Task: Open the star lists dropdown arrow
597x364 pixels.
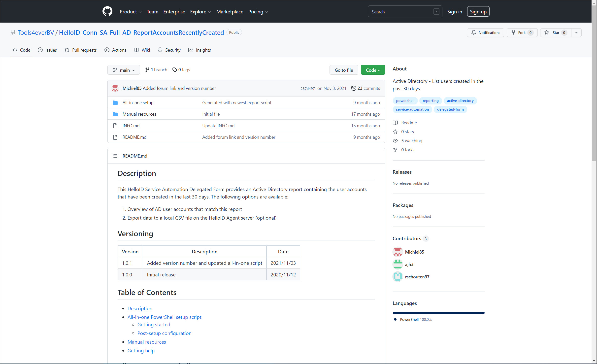Action: tap(576, 33)
